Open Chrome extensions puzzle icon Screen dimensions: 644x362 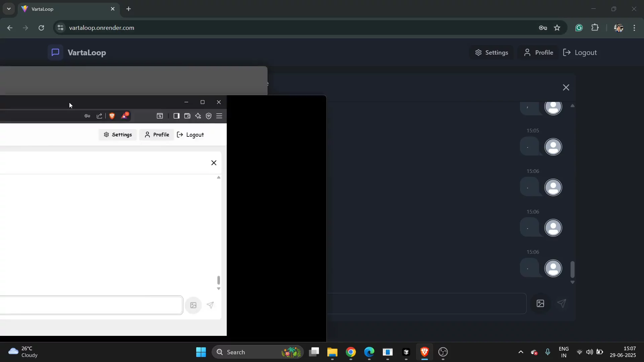click(595, 28)
